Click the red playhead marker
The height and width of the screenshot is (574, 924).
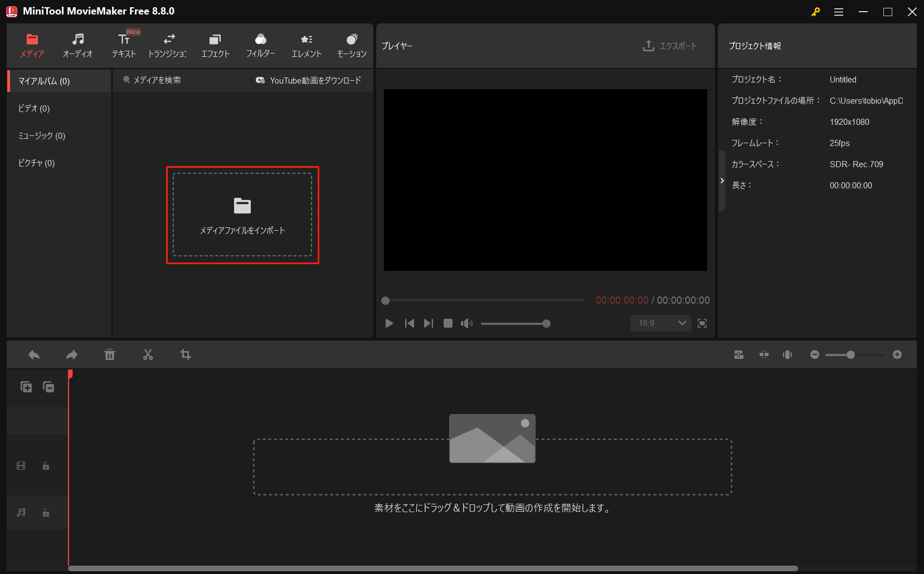(x=70, y=374)
